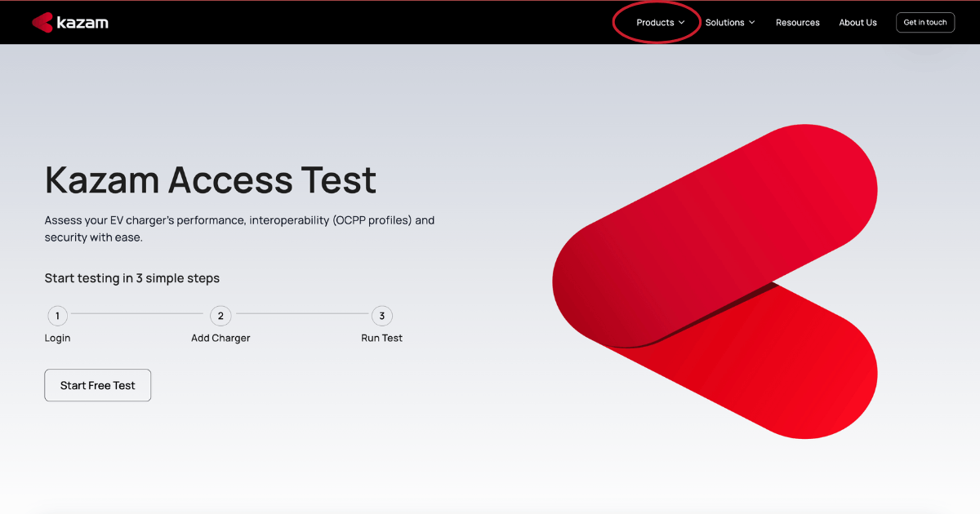Open the About Us page
Image resolution: width=980 pixels, height=514 pixels.
pos(857,23)
